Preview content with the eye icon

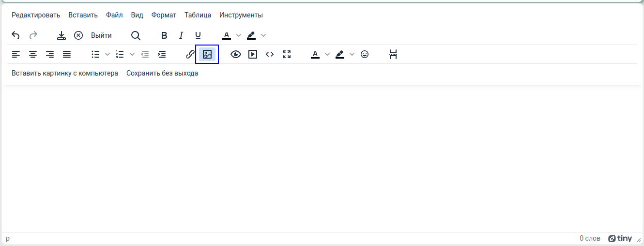[236, 54]
